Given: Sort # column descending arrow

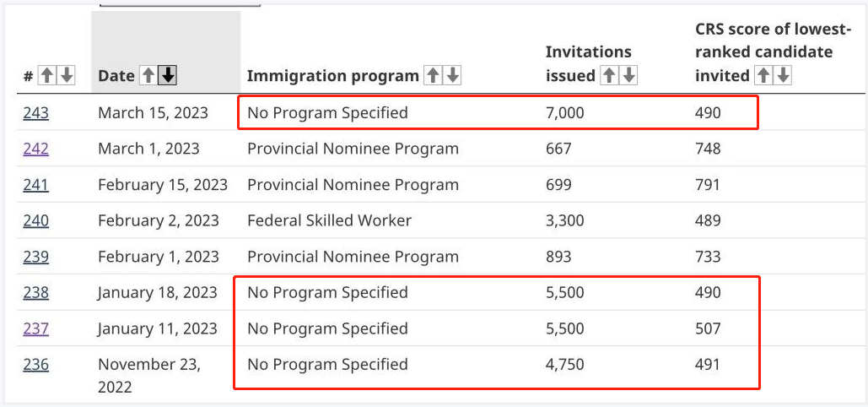Looking at the screenshot, I should (67, 75).
